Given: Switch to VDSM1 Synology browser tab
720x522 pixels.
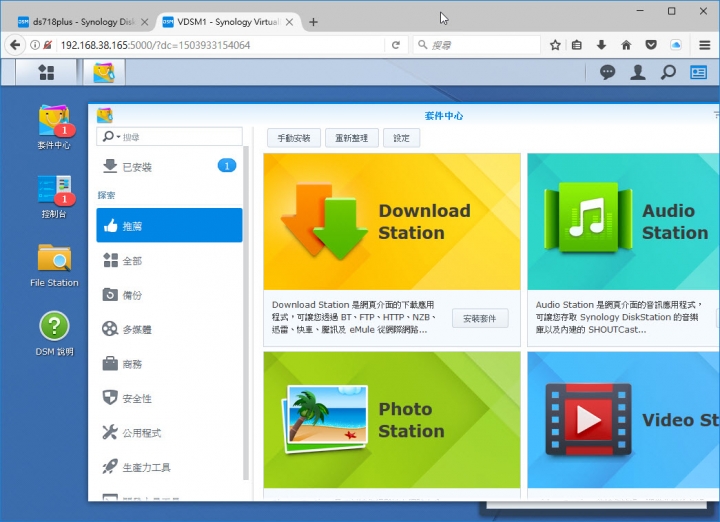Looking at the screenshot, I should tap(227, 22).
